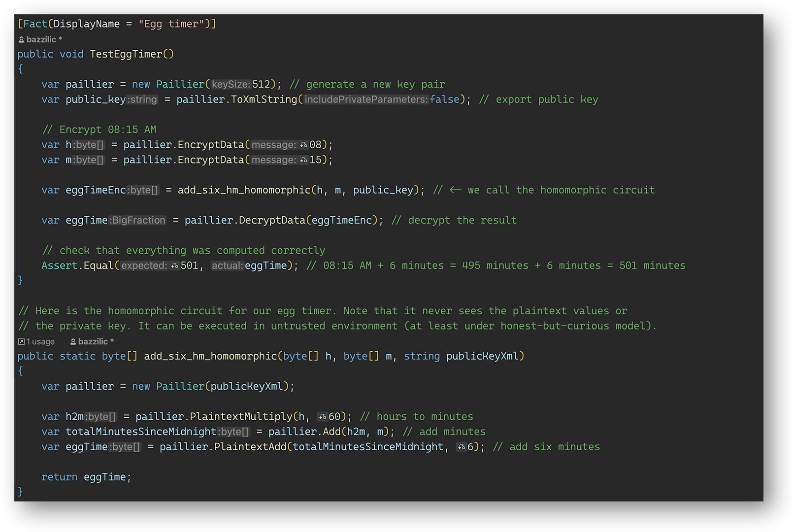The height and width of the screenshot is (532, 794).
Task: Click the 'includePrivateParameters:' inlay hint
Action: click(366, 100)
